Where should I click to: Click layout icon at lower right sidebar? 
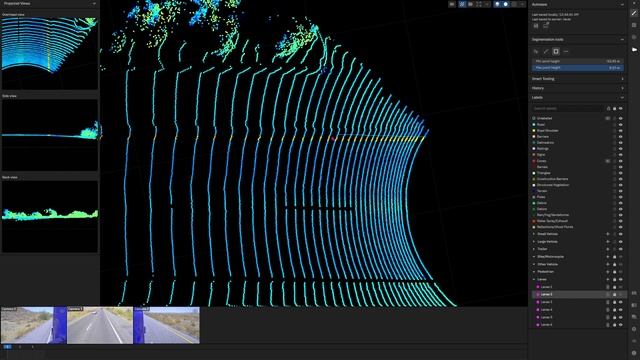point(634,305)
